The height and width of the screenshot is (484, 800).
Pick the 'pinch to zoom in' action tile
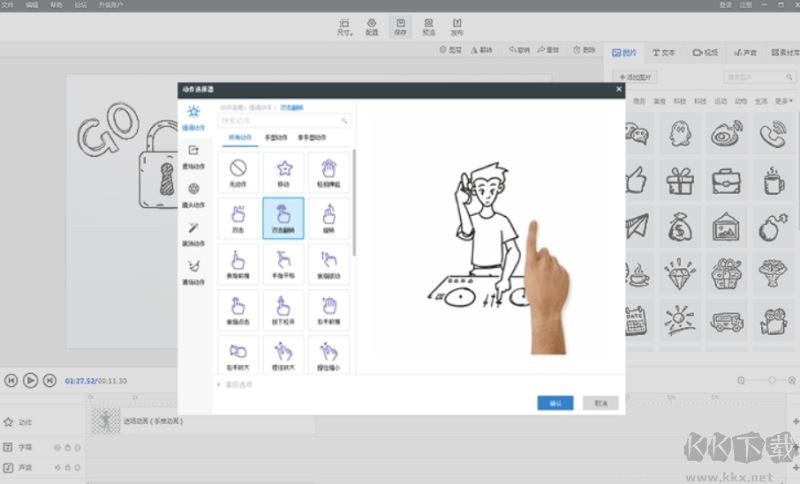point(284,355)
